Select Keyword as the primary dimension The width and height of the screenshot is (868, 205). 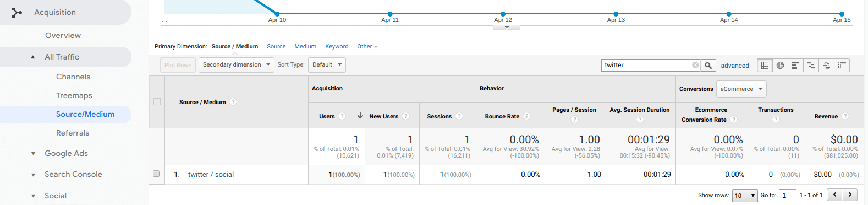[337, 46]
